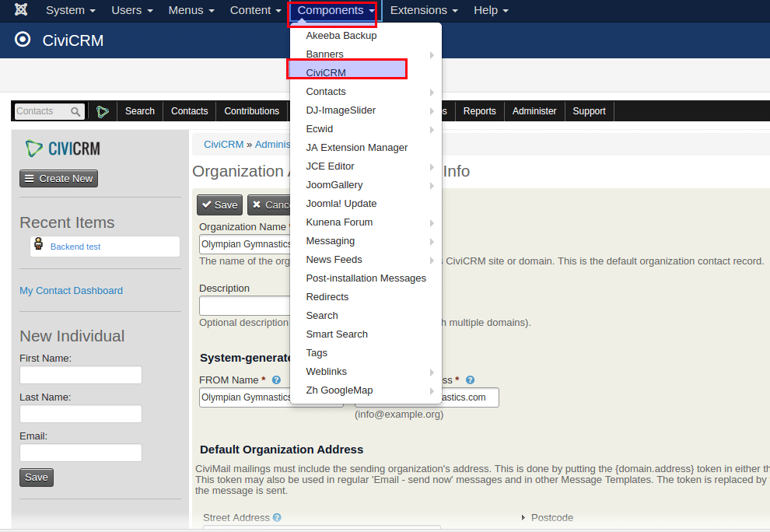Open Contacts in the CiviCRM navigation bar
770x532 pixels.
(x=190, y=111)
